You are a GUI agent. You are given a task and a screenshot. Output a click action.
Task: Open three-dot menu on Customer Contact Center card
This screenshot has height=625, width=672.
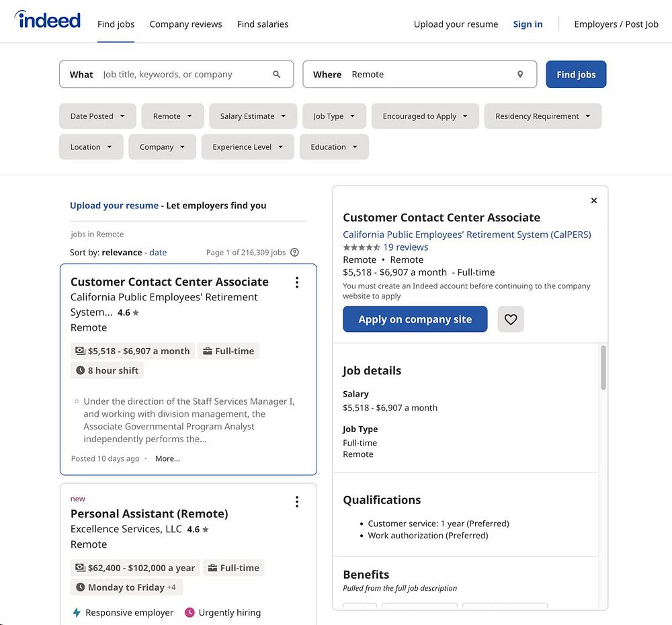297,282
